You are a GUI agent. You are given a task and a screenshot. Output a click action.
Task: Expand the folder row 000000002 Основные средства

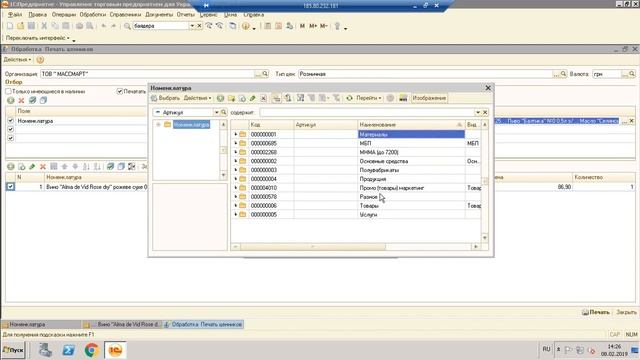[236, 161]
